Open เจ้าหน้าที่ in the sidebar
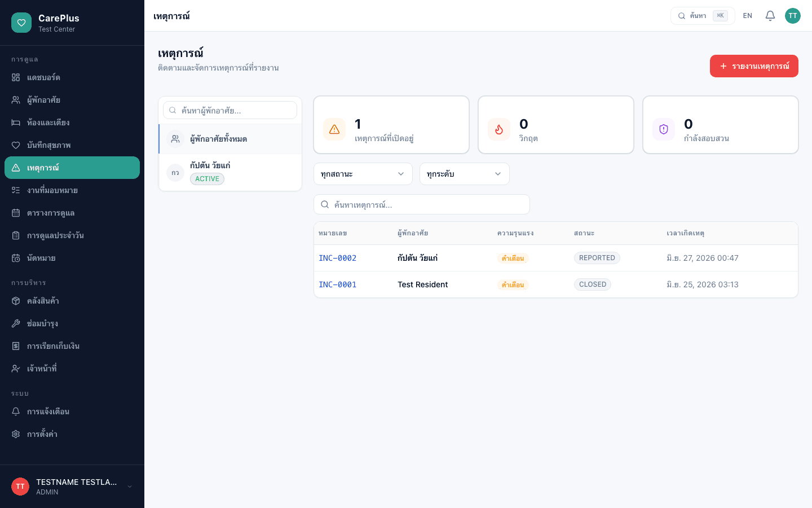 coord(72,369)
